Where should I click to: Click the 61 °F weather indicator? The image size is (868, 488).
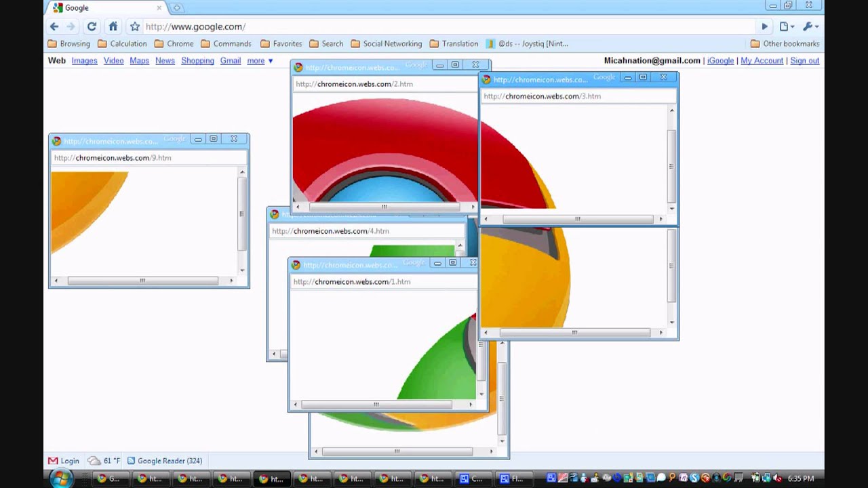point(104,461)
